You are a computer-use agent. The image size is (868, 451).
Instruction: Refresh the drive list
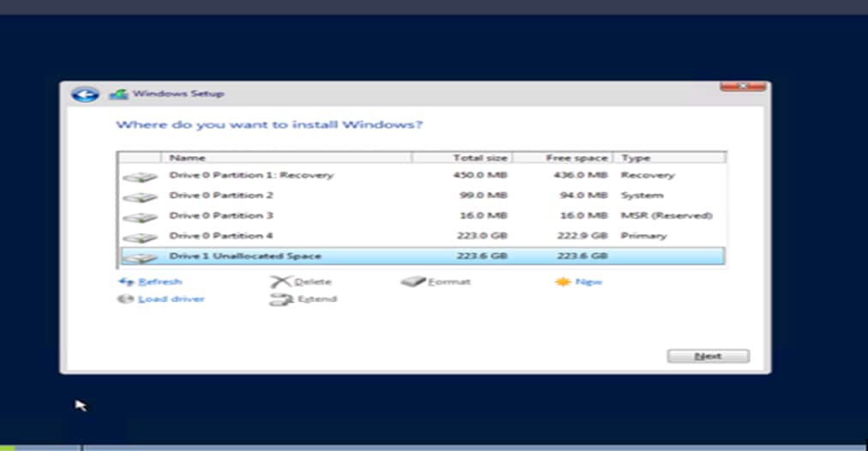[x=159, y=281]
